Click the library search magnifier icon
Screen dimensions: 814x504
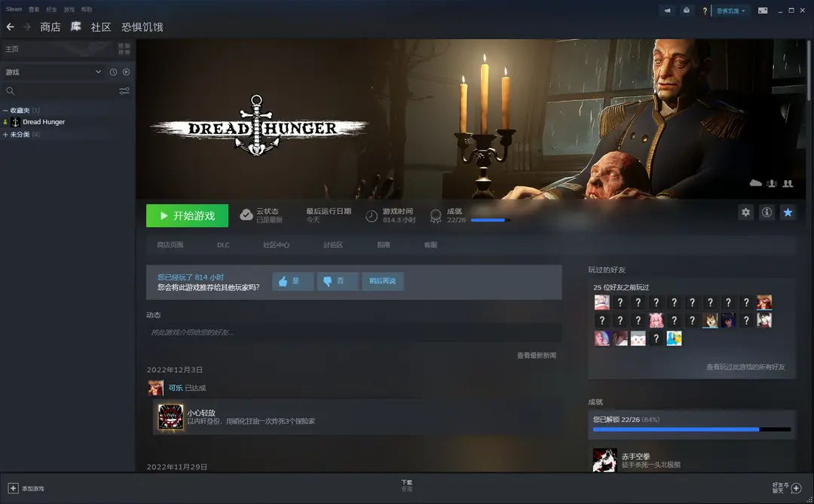pyautogui.click(x=10, y=91)
